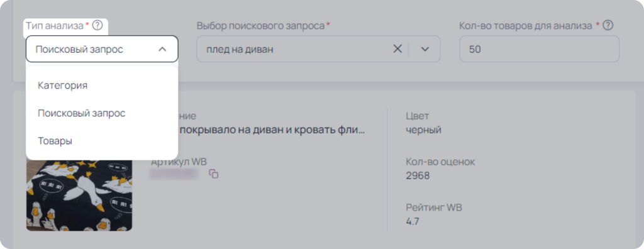Collapse the Тип анализа dropdown

pyautogui.click(x=162, y=49)
